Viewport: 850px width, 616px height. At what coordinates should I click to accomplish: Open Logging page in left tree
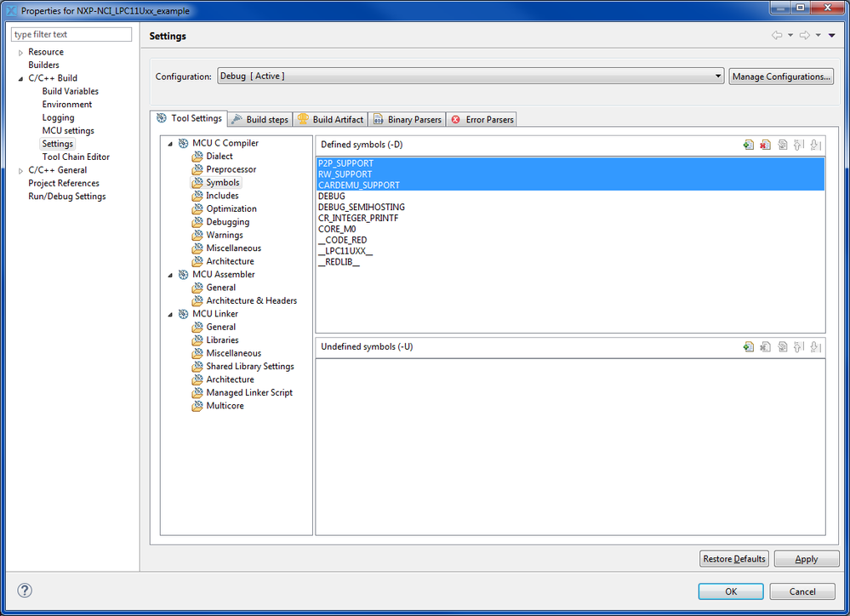(58, 117)
